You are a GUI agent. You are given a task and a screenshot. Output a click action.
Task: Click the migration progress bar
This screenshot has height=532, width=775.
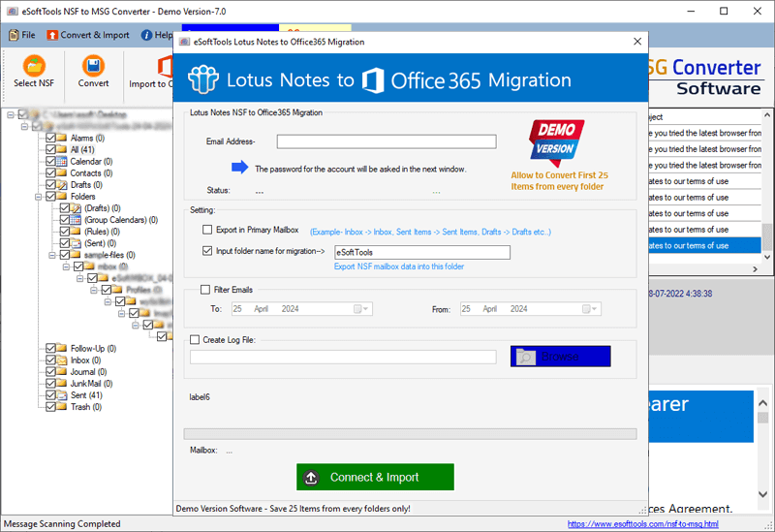(x=410, y=434)
